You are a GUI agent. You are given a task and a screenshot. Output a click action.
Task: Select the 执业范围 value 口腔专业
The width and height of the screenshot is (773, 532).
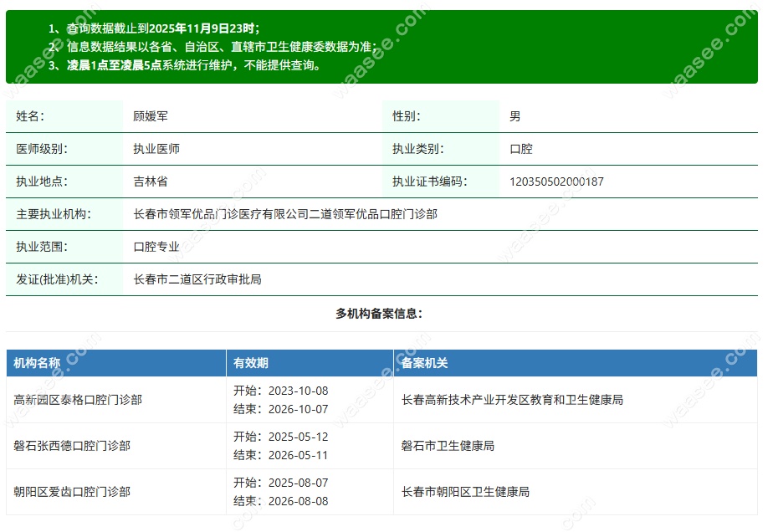pyautogui.click(x=153, y=247)
